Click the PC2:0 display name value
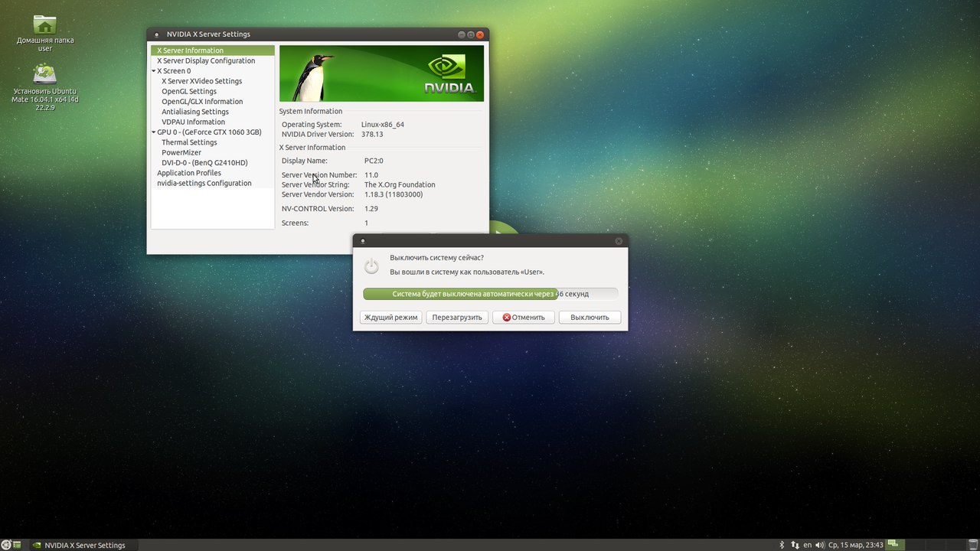 coord(374,161)
